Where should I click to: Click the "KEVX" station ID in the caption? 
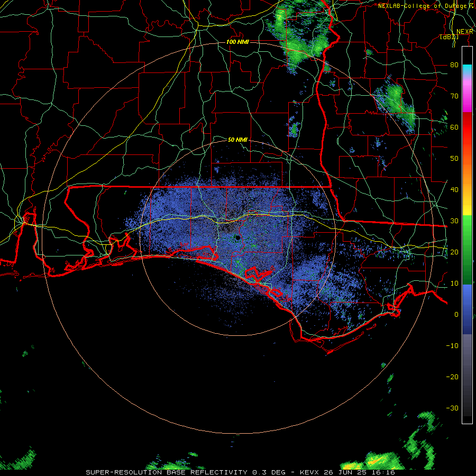[309, 472]
